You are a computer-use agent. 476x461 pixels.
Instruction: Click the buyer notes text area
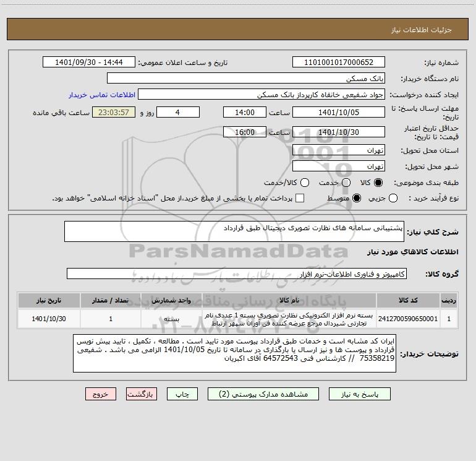coord(234,353)
